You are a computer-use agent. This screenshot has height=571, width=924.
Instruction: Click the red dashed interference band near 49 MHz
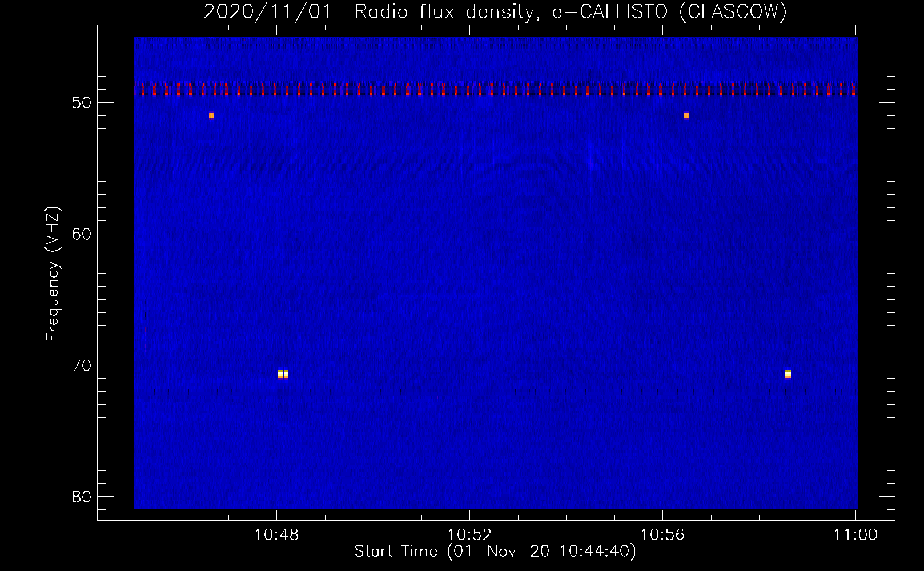[x=496, y=90]
